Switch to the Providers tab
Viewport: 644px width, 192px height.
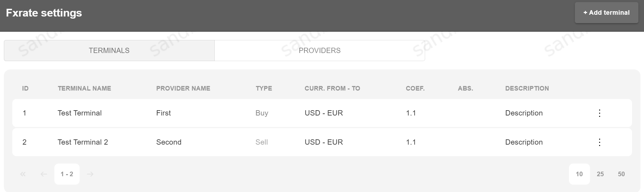320,51
